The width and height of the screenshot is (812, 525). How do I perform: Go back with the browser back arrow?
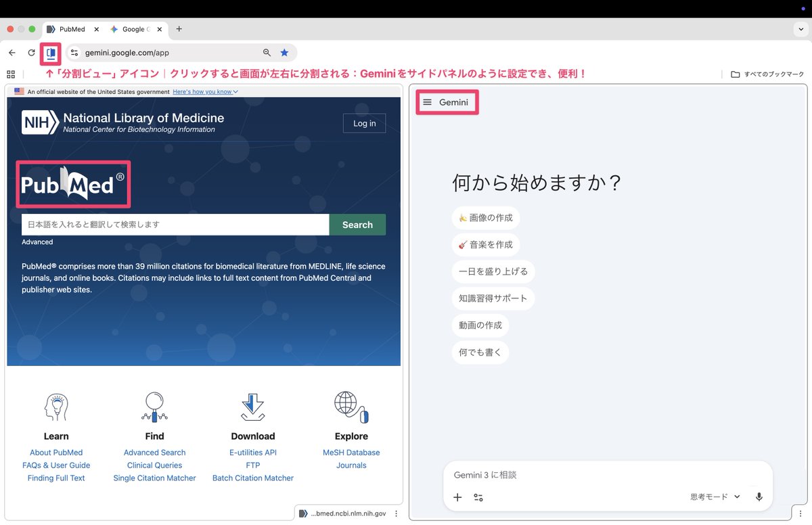(12, 53)
